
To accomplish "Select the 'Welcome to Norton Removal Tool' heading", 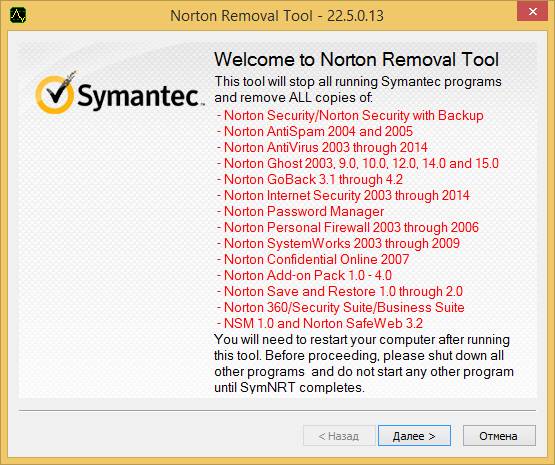I will [356, 59].
